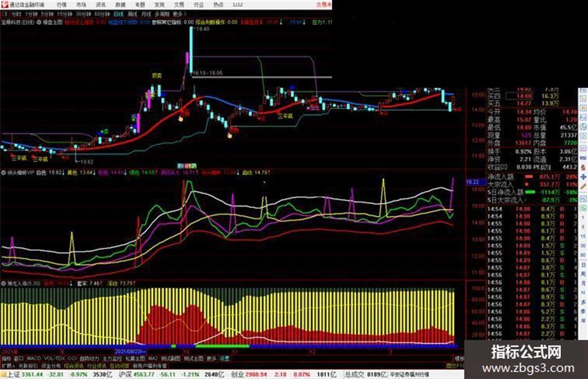588x379 pixels.
Task: Open the 行情 menu
Action: [x=62, y=5]
